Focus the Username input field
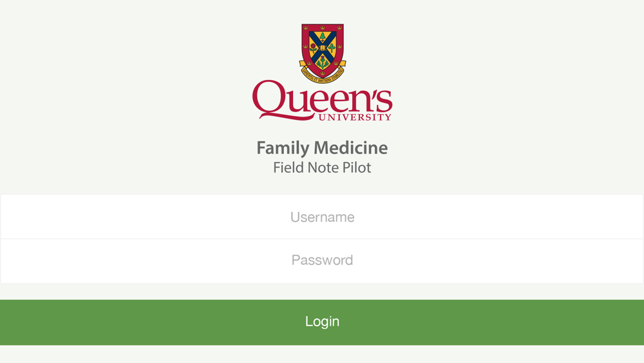 click(x=322, y=217)
